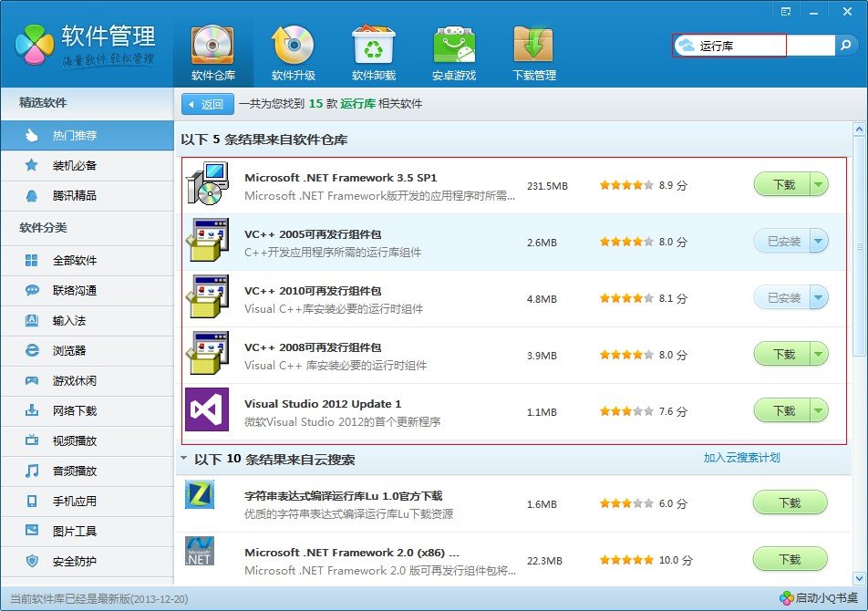Viewport: 868px width, 611px height.
Task: Click the Visual Studio 2012 purple icon
Action: [x=207, y=409]
